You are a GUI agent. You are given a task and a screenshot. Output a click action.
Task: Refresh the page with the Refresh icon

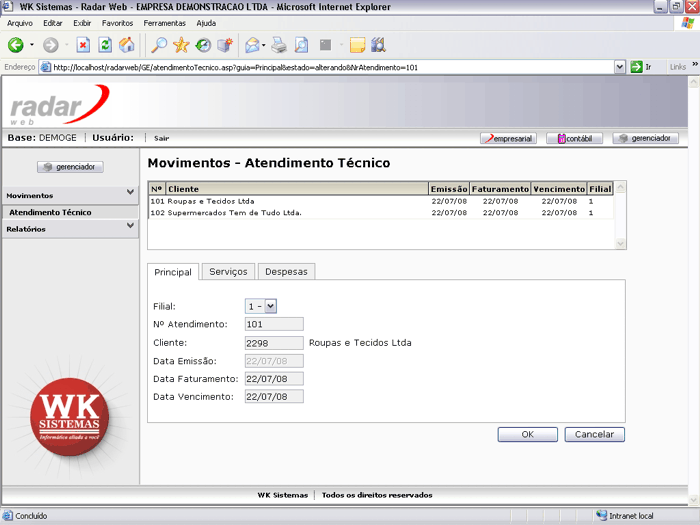(x=105, y=45)
